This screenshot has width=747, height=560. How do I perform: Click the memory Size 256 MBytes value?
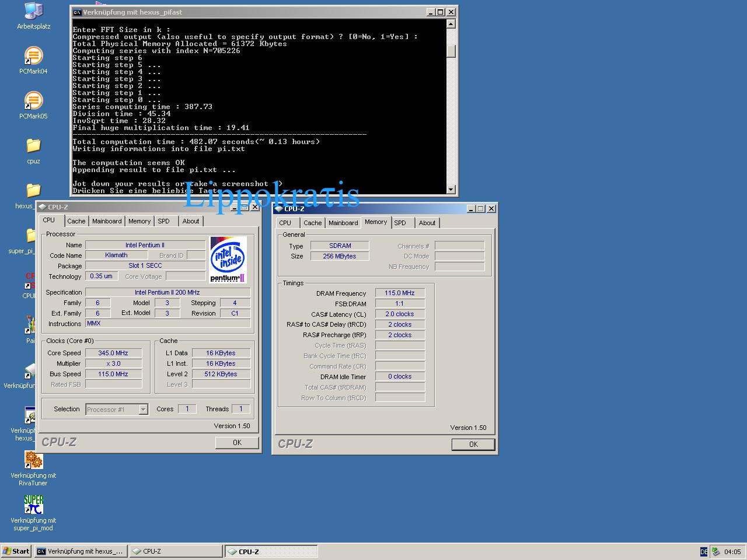click(x=340, y=256)
